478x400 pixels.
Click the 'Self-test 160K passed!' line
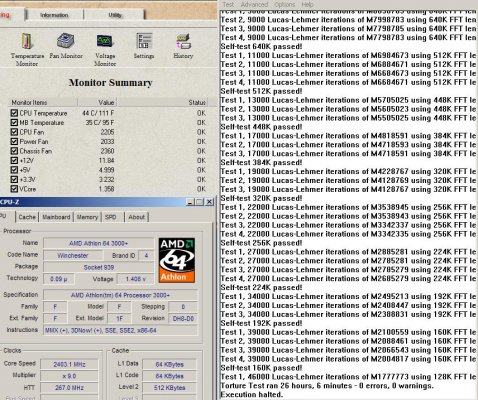[261, 368]
